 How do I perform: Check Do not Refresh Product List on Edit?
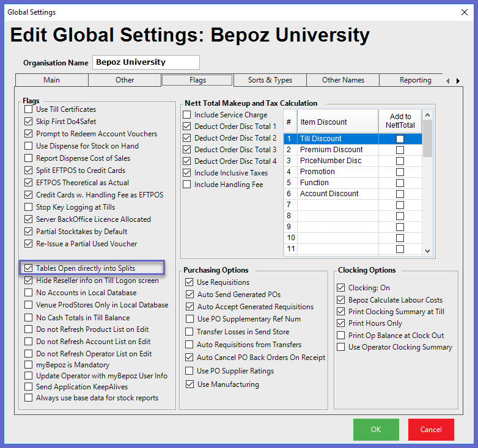[x=28, y=329]
